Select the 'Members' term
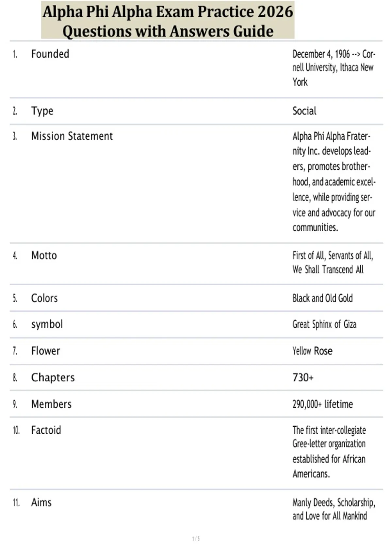Viewport: 392px width, 556px height. (51, 404)
